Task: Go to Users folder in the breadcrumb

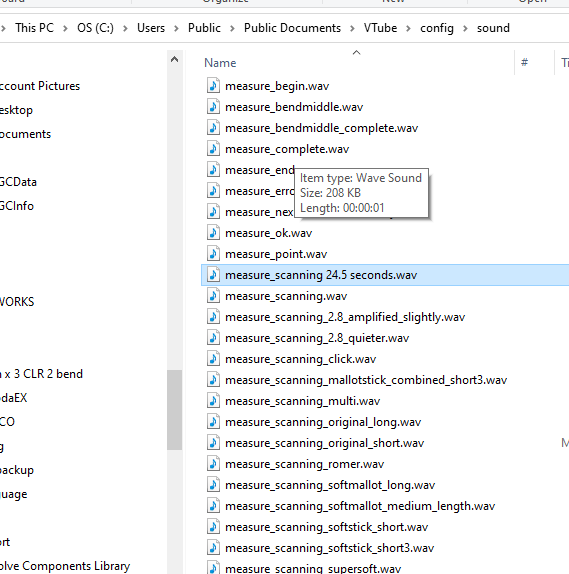Action: pos(151,28)
